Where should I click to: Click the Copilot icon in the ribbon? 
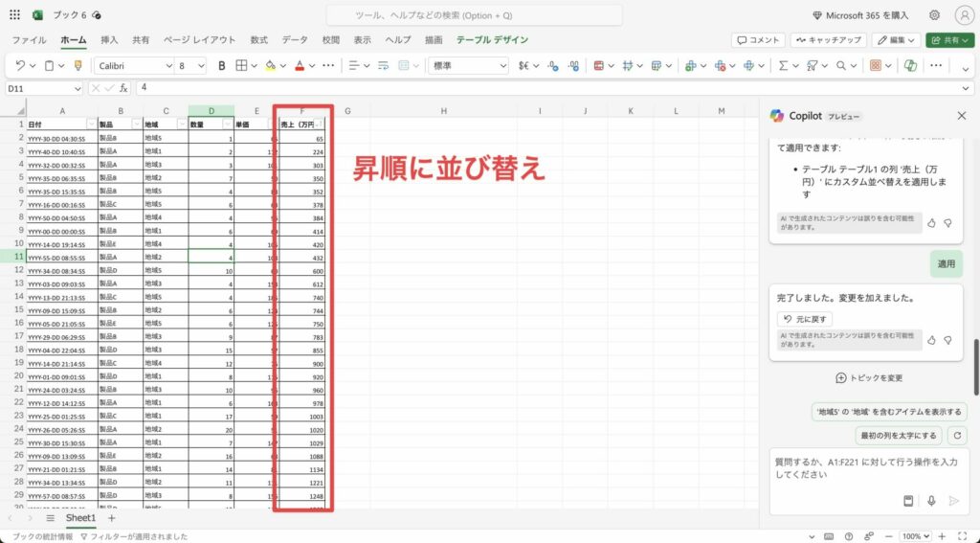(910, 66)
